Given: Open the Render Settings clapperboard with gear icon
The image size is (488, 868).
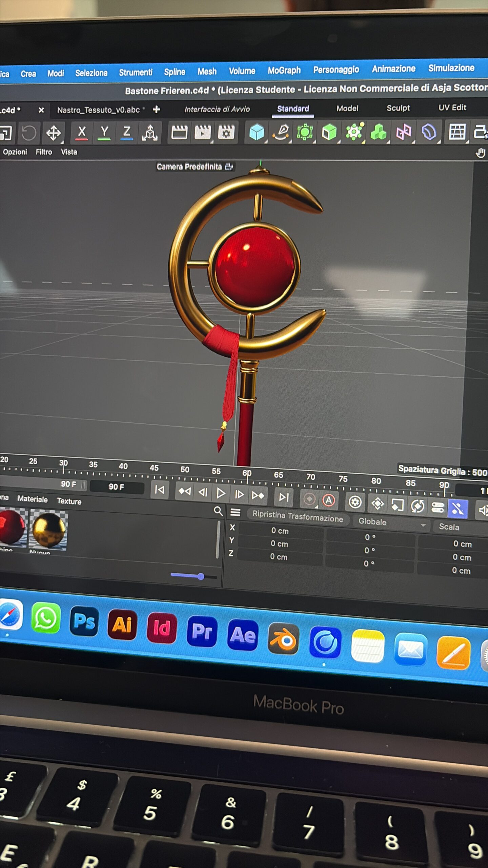Looking at the screenshot, I should click(226, 132).
